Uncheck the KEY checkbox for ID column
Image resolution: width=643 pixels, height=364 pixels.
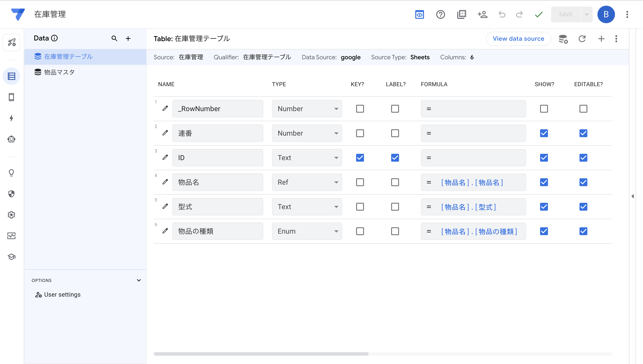(360, 158)
